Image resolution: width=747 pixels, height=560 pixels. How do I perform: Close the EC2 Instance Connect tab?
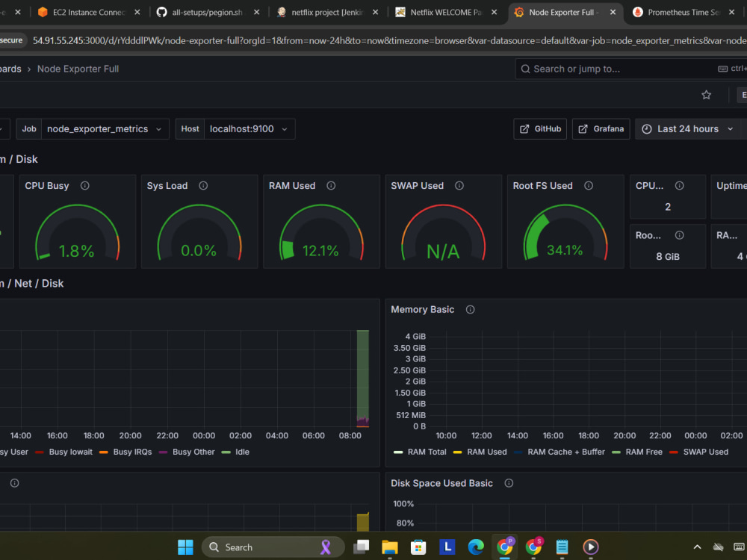point(137,13)
